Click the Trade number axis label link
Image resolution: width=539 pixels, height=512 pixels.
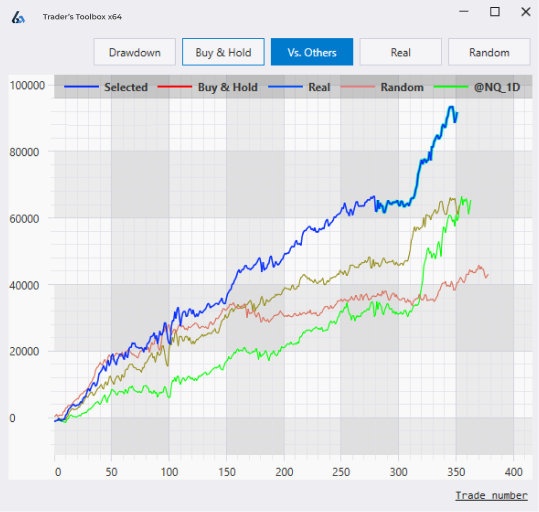(x=492, y=495)
